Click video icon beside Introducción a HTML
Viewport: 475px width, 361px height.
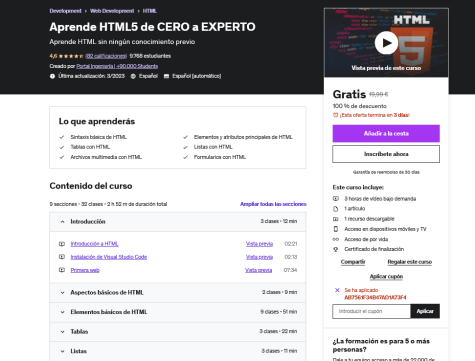tap(62, 244)
